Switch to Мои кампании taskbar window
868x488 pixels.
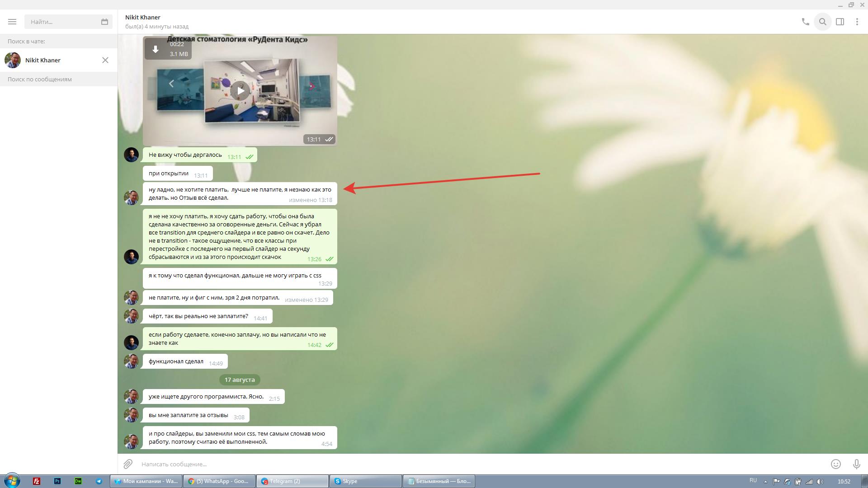[146, 481]
